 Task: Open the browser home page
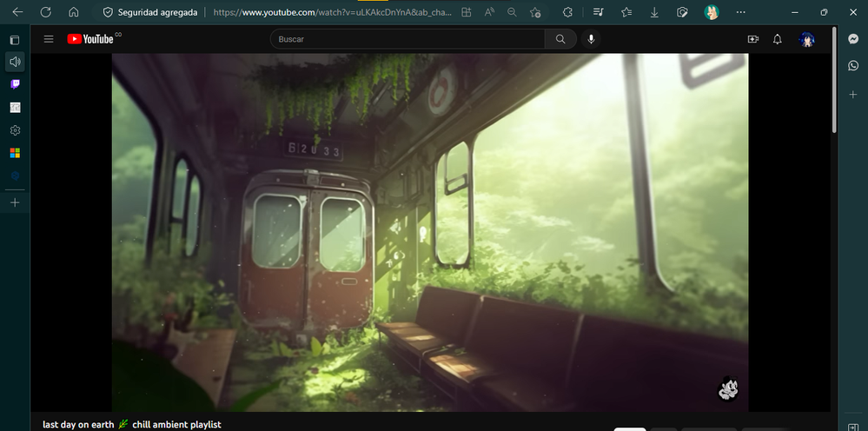[x=74, y=12]
